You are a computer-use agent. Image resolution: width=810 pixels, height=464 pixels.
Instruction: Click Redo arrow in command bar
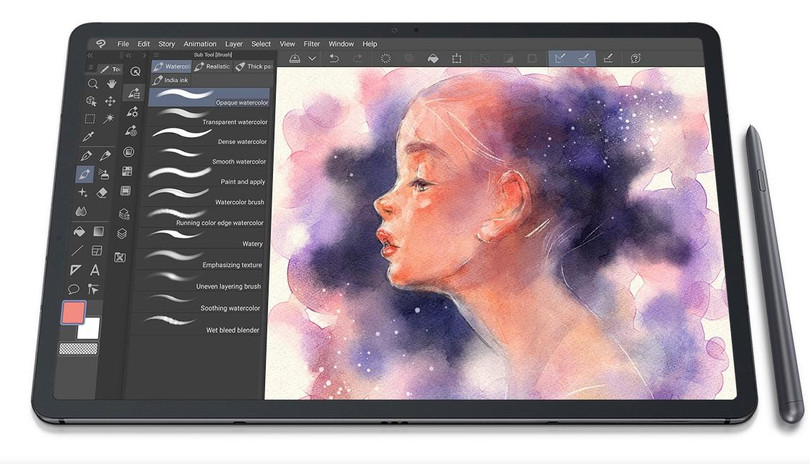[x=357, y=58]
